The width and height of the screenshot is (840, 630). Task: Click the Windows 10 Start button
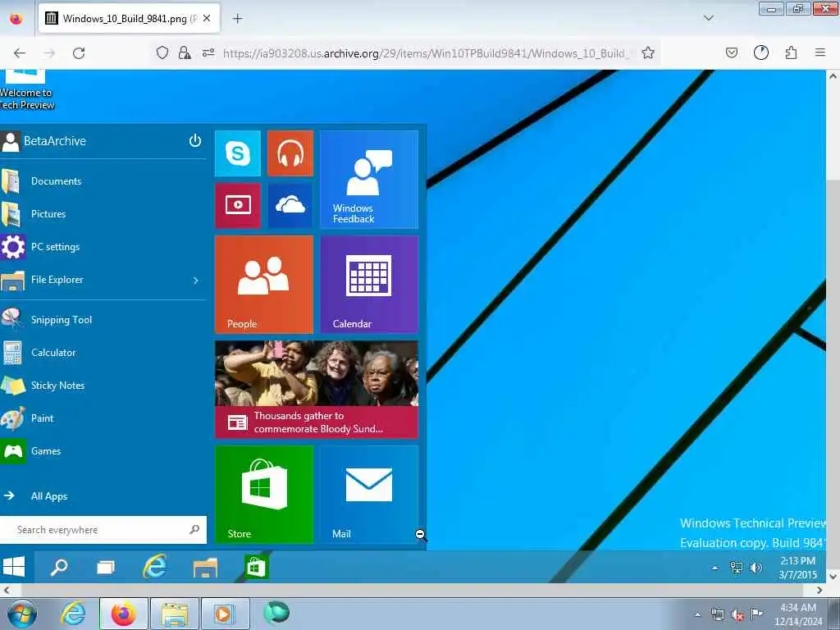(15, 567)
